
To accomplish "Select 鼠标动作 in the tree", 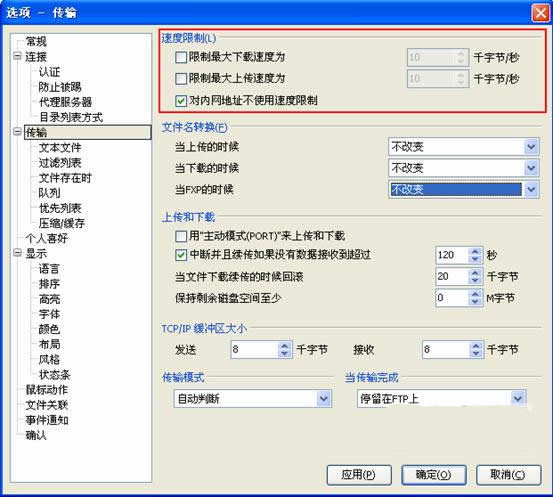I will [x=47, y=390].
